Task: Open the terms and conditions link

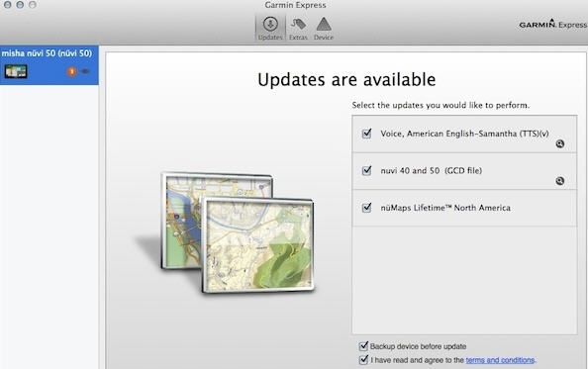Action: coord(500,360)
